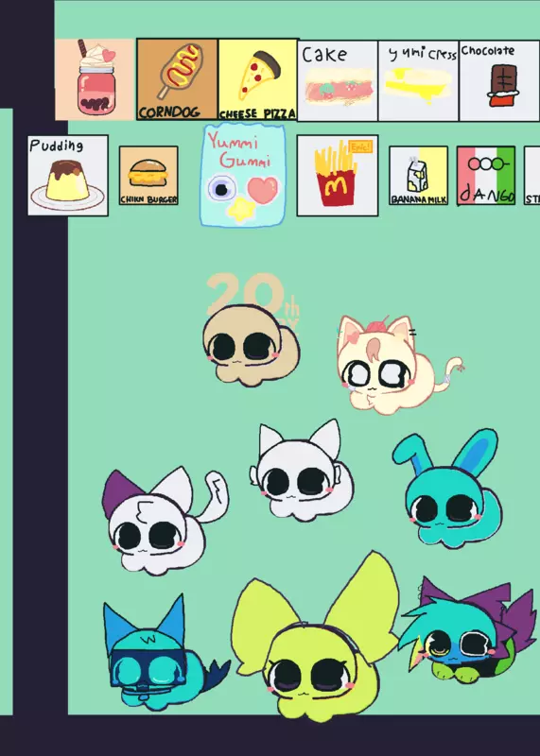Click the Epic! tag on fries card
Screen dimensions: 540x756
360,147
